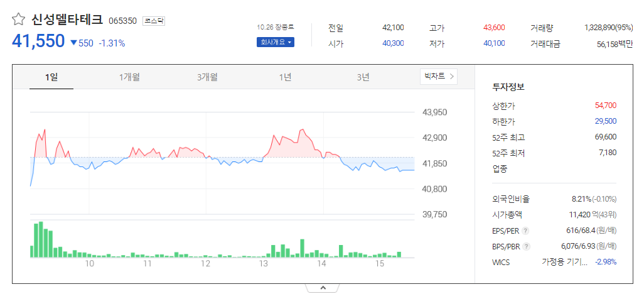The height and width of the screenshot is (299, 644).
Task: Click the 저가 value 40,100
Action: point(494,43)
